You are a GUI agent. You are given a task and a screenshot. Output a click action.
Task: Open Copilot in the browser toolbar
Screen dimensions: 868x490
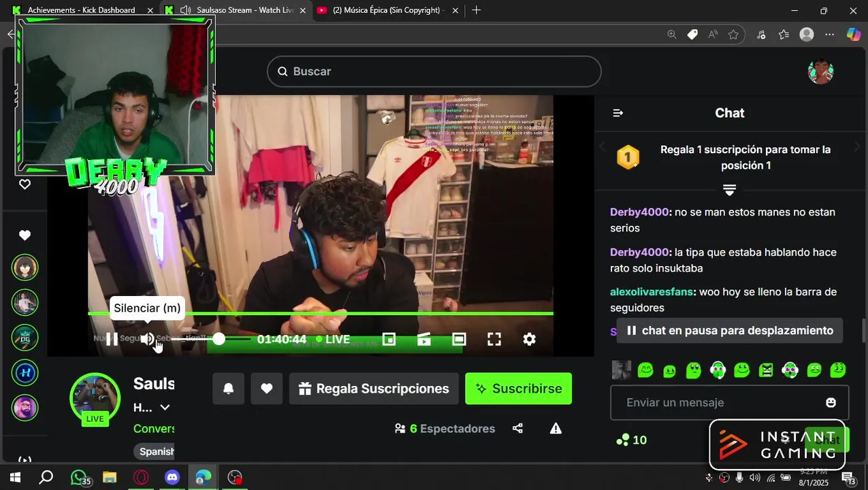853,35
